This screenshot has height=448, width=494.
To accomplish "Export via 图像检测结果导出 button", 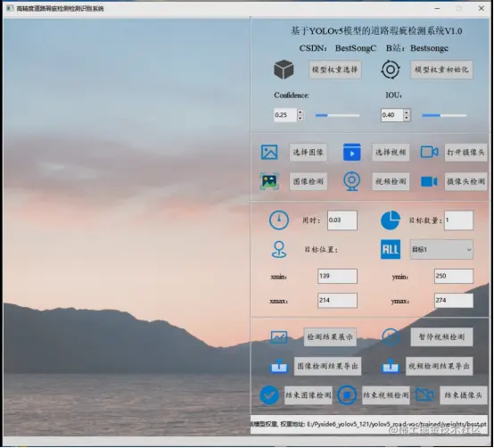I will click(327, 366).
